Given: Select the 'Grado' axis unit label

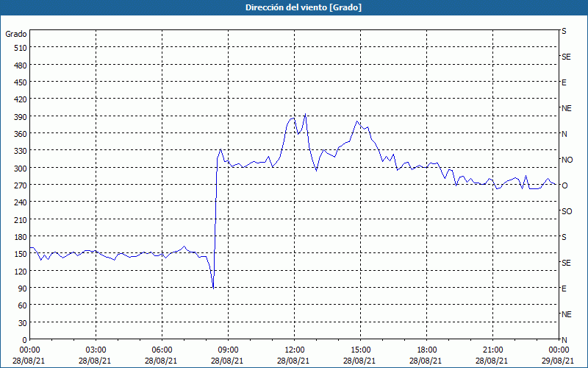Looking at the screenshot, I should coord(16,34).
